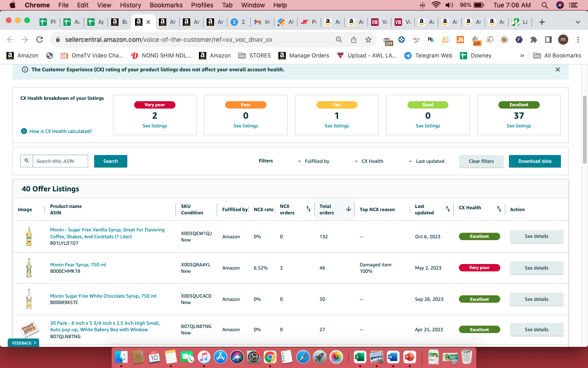588x368 pixels.
Task: Open Spotlight search in the menu bar
Action: click(x=545, y=5)
